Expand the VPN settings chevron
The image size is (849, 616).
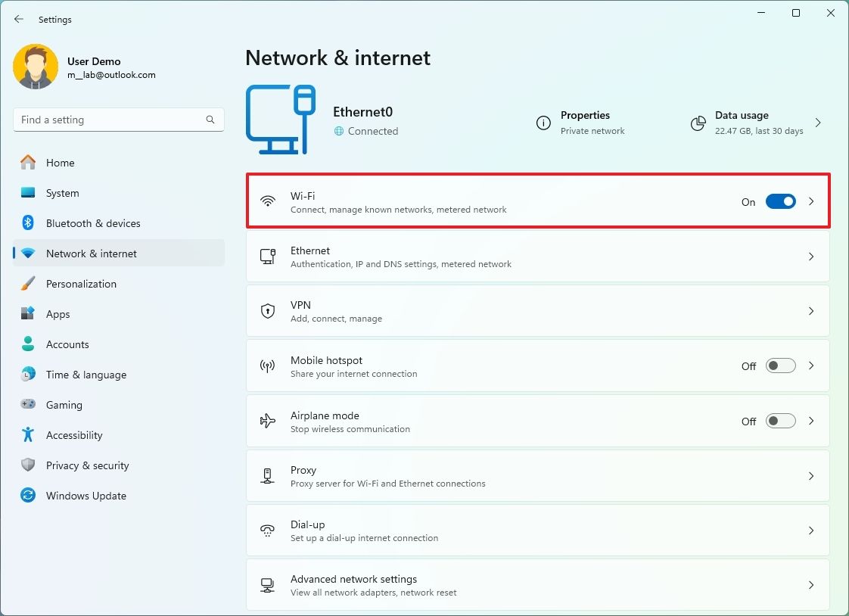[x=811, y=311]
